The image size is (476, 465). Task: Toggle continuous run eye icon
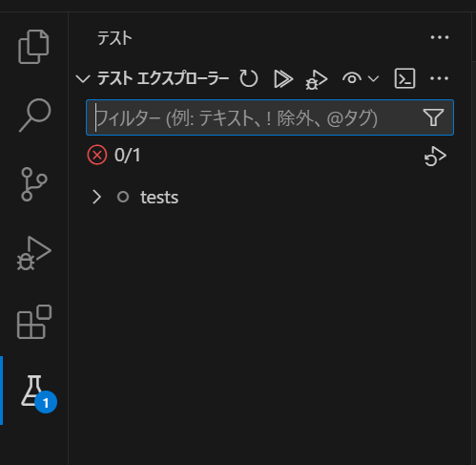tap(352, 78)
